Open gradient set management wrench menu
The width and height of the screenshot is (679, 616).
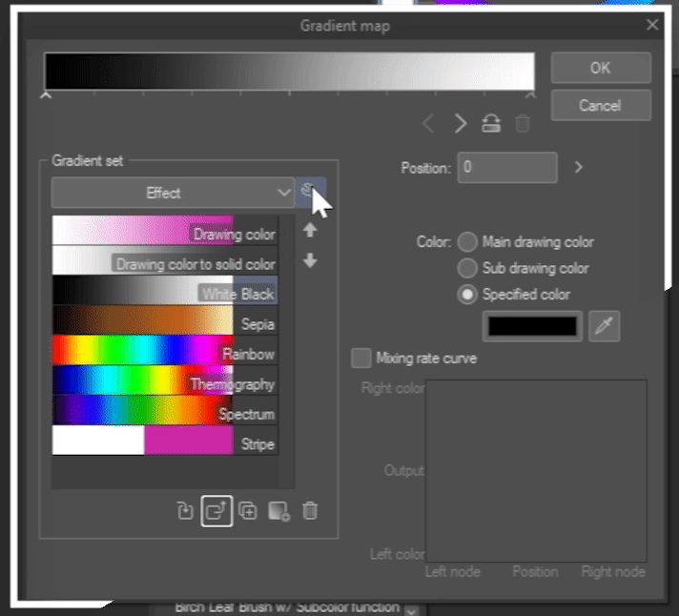pos(310,192)
